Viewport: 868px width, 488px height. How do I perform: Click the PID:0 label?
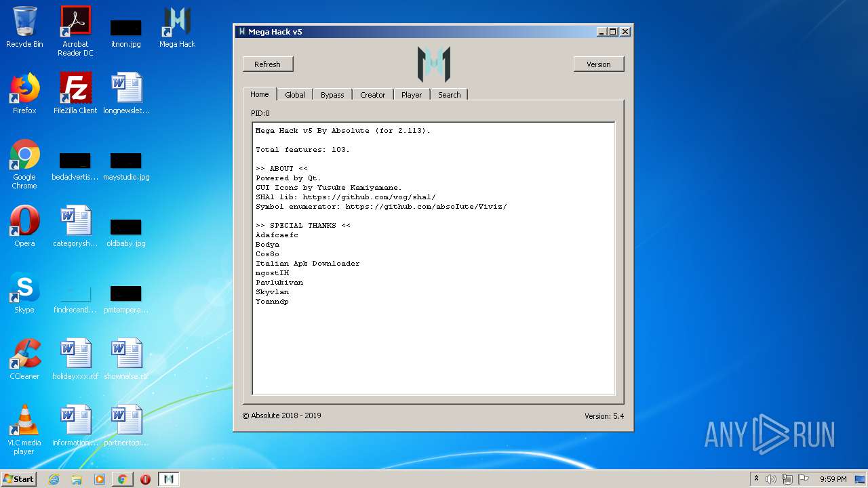pos(260,113)
